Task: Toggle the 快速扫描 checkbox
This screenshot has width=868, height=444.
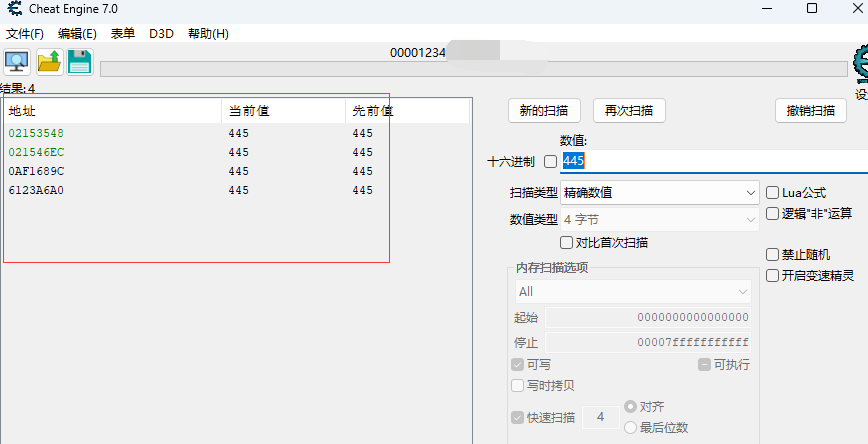Action: [518, 417]
